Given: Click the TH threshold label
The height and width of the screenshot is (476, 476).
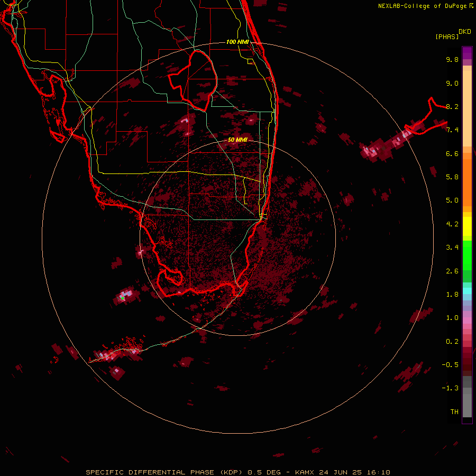Looking at the screenshot, I should [454, 412].
